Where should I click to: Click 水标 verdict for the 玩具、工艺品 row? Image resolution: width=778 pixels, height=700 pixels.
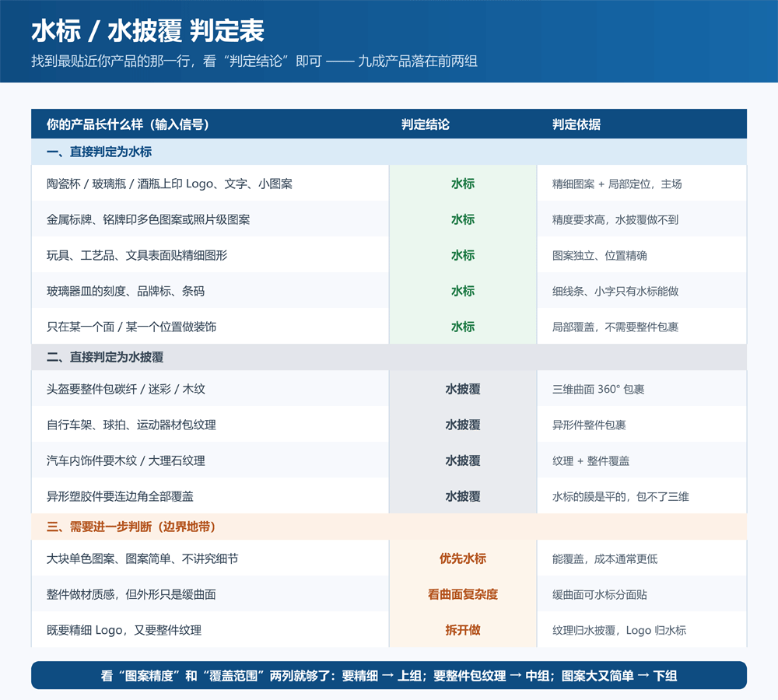point(463,255)
